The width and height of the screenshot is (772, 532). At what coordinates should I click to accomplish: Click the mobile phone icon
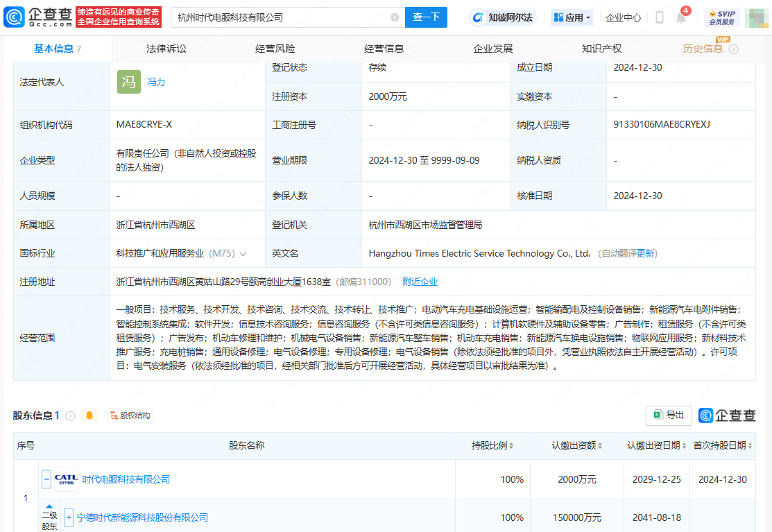click(660, 18)
